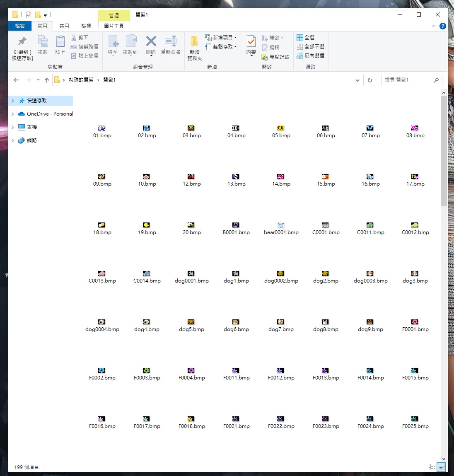The width and height of the screenshot is (454, 476).
Task: Click the blue help question mark icon
Action: (443, 26)
